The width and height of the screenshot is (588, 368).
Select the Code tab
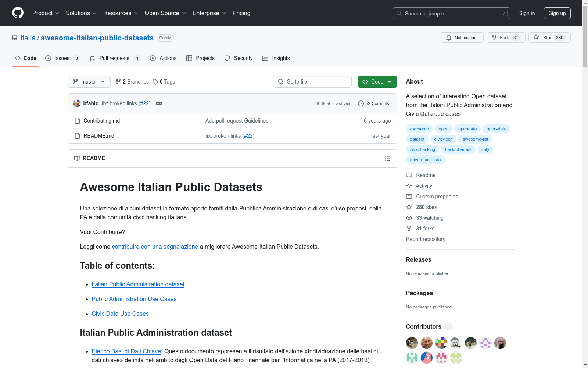pyautogui.click(x=26, y=58)
